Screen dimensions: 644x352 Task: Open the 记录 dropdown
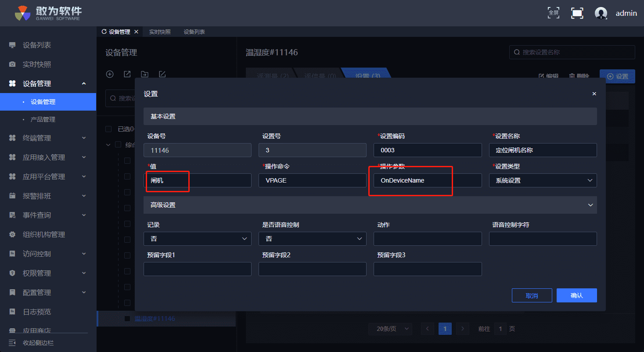click(198, 239)
